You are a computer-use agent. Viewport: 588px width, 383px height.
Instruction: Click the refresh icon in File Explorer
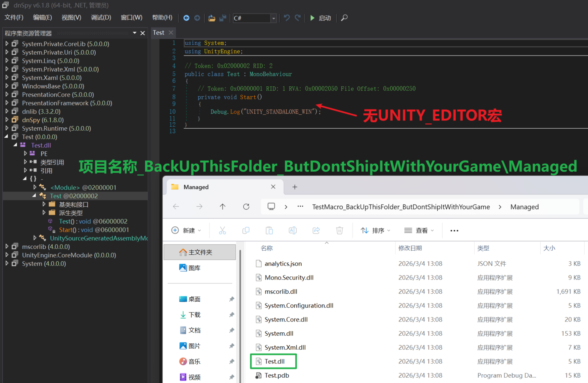pyautogui.click(x=246, y=207)
